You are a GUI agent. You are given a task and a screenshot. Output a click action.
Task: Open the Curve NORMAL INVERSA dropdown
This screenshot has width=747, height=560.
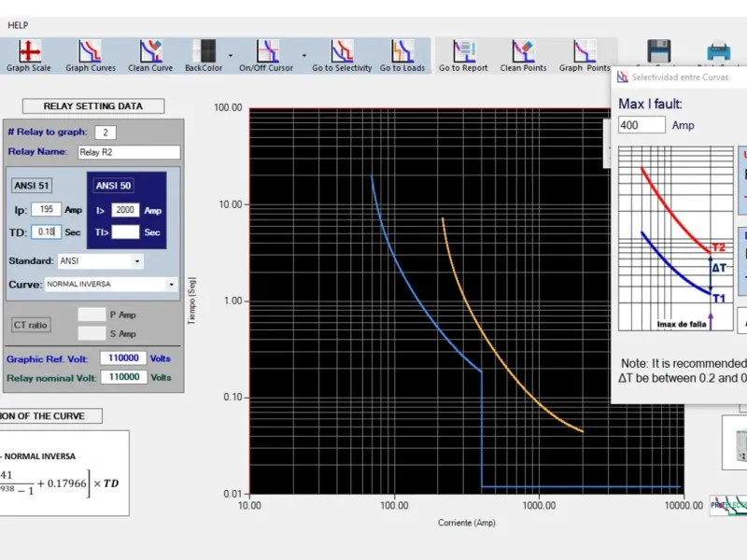pos(172,285)
